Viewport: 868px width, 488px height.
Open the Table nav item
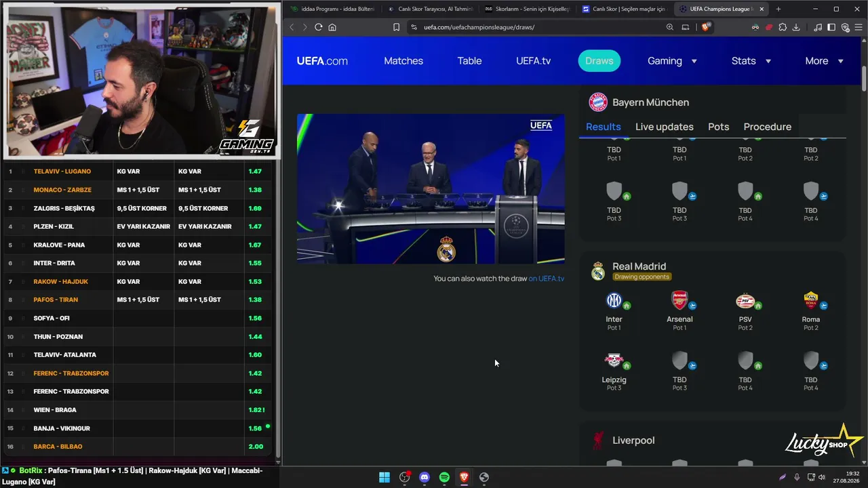tap(469, 61)
